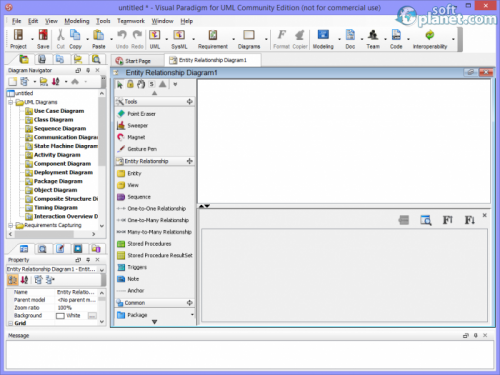Toggle the palette lock icon
This screenshot has width=500, height=375.
(130, 84)
